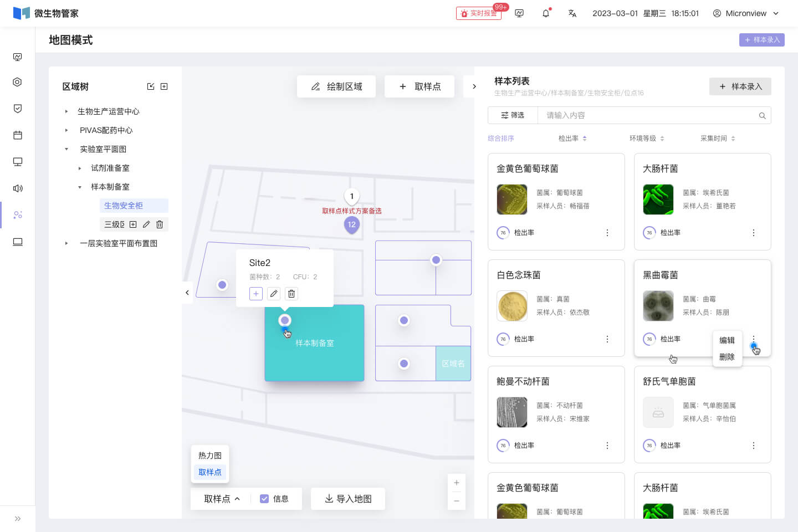Click the notification bell icon

pyautogui.click(x=546, y=13)
